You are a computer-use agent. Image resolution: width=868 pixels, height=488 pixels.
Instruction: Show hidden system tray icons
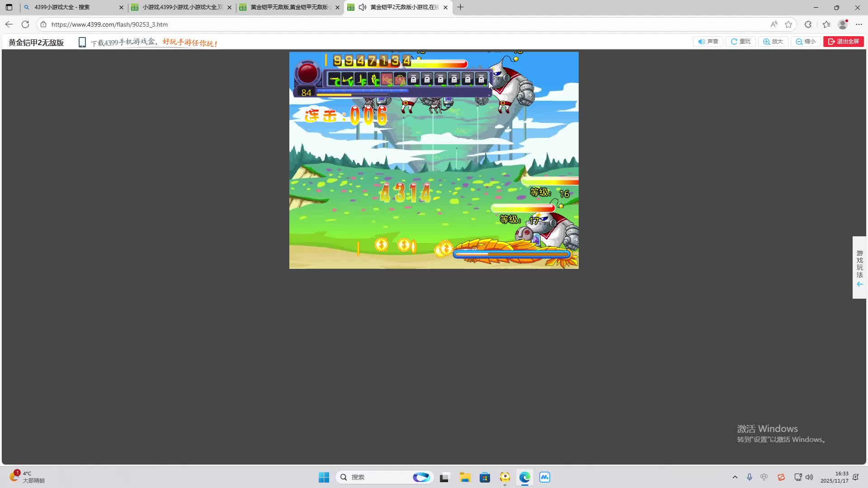735,477
